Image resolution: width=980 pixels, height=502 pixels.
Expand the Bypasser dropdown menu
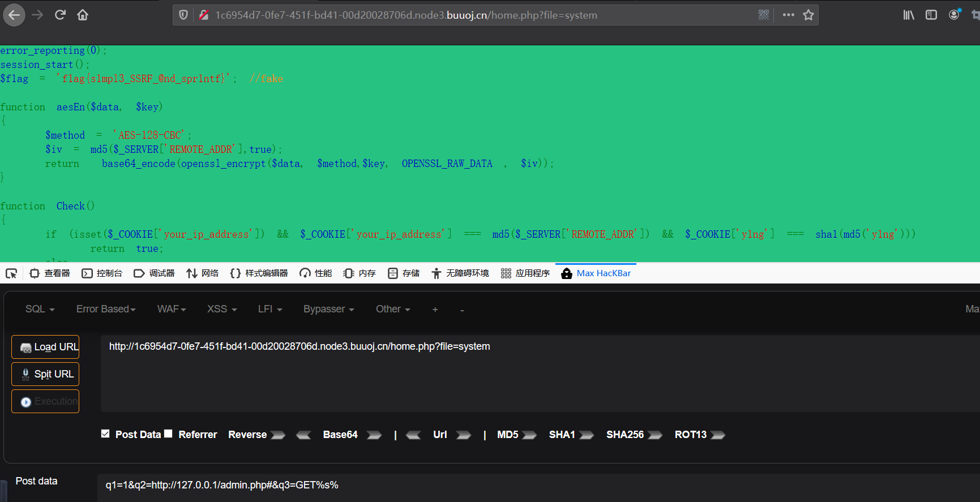[328, 309]
